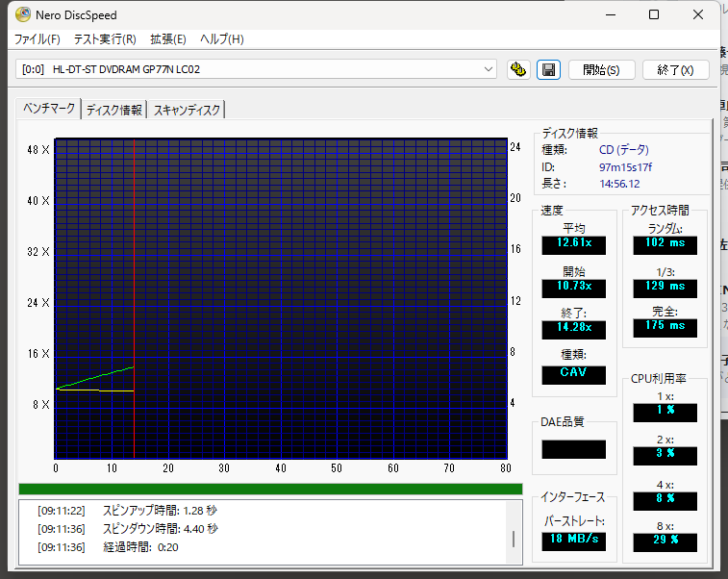
Task: Click the disc length 14:56.12
Action: (x=619, y=184)
